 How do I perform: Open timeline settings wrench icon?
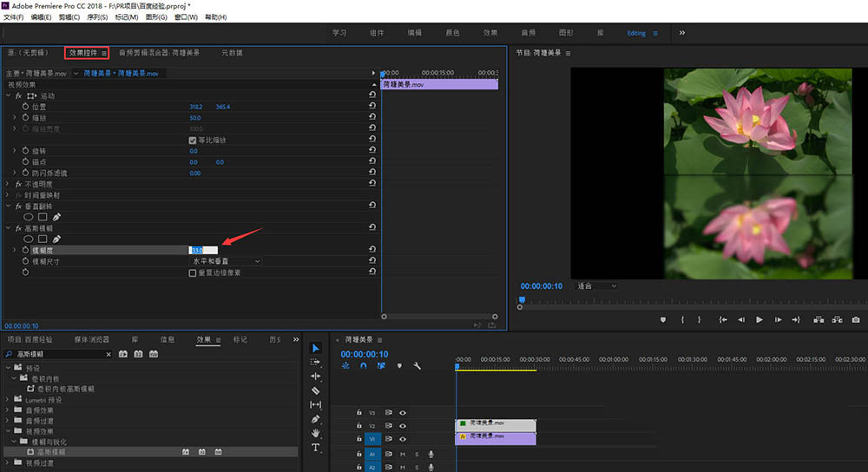click(x=417, y=366)
